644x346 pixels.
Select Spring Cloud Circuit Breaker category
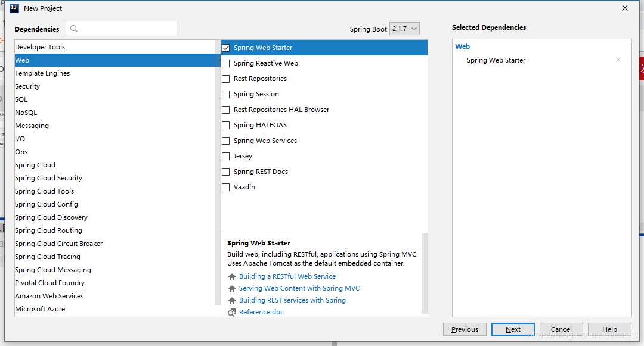(114, 244)
